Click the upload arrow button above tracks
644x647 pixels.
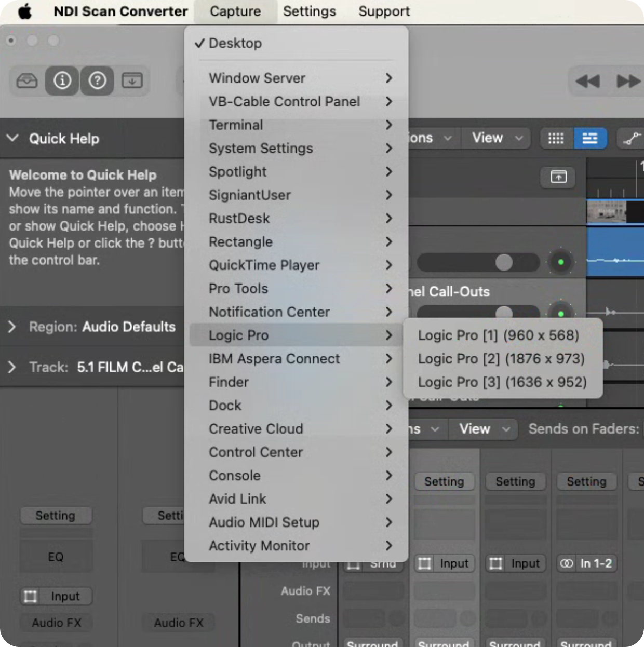[x=558, y=177]
